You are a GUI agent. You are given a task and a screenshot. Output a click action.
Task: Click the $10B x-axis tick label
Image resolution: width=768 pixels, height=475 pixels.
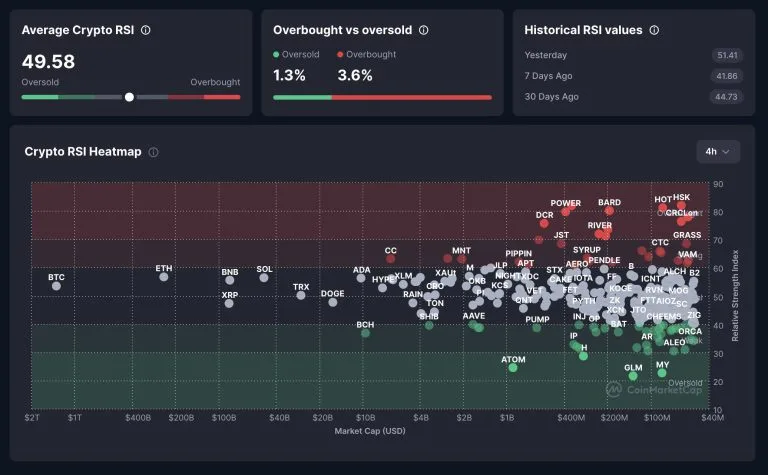coord(365,418)
